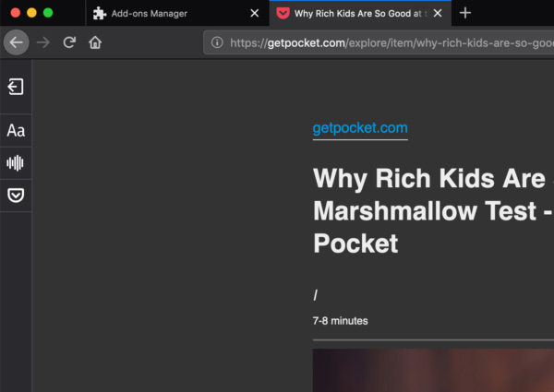Click the browser Back arrow button

tap(16, 42)
